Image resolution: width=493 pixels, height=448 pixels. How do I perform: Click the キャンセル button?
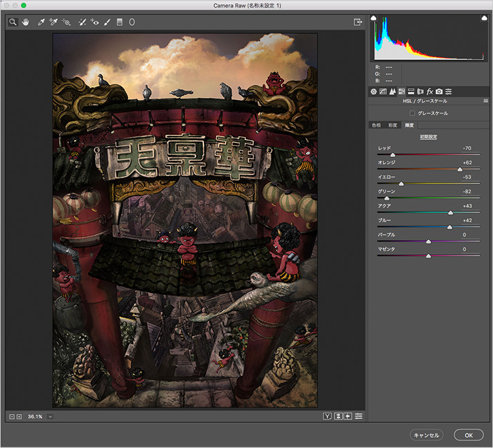[426, 435]
